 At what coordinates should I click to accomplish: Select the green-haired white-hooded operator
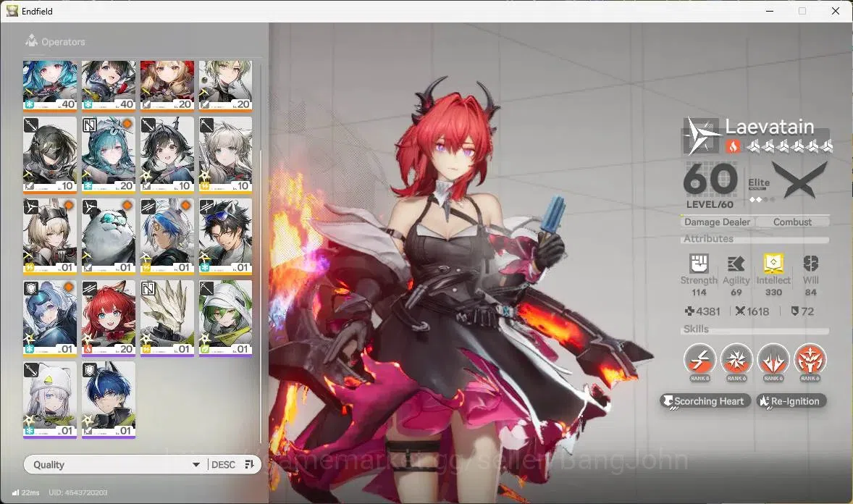click(x=225, y=319)
